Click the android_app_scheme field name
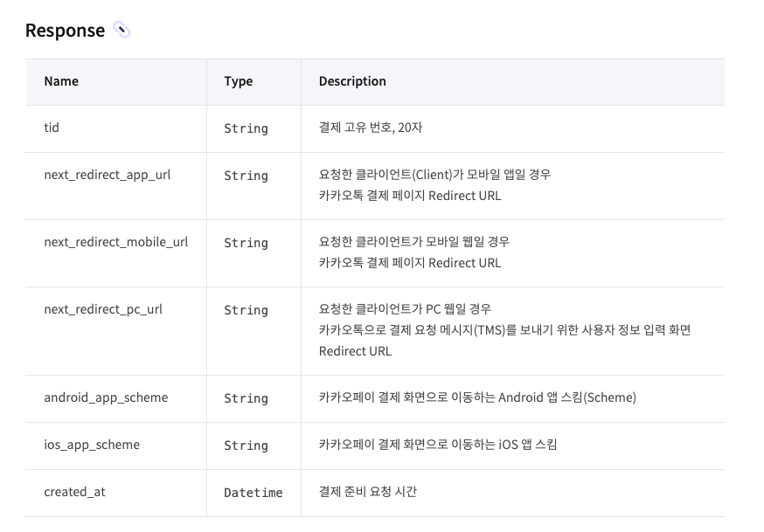Viewport: 764px width, 532px height. (x=106, y=397)
